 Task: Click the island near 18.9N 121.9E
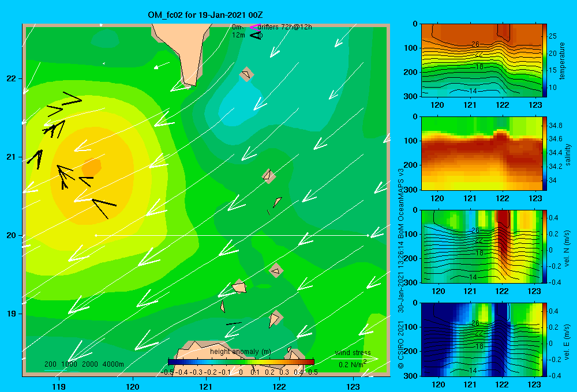click(x=275, y=318)
